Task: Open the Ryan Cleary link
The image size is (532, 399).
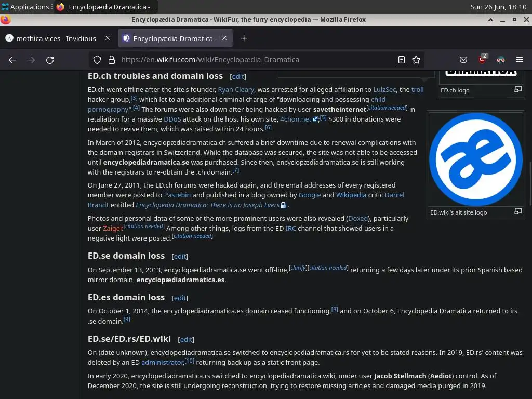Action: [x=236, y=89]
